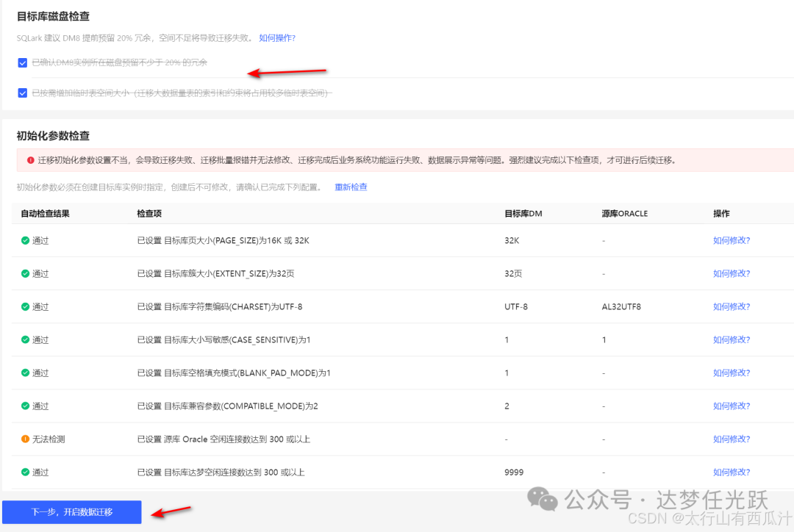Click the AL32UTF8 source charset value
This screenshot has height=532, width=794.
pos(621,306)
